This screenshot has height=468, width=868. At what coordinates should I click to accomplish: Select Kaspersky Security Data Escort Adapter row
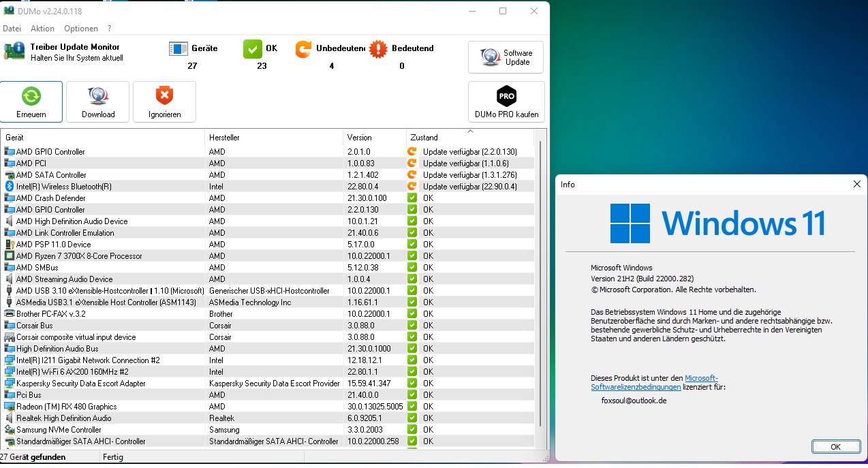tap(268, 384)
